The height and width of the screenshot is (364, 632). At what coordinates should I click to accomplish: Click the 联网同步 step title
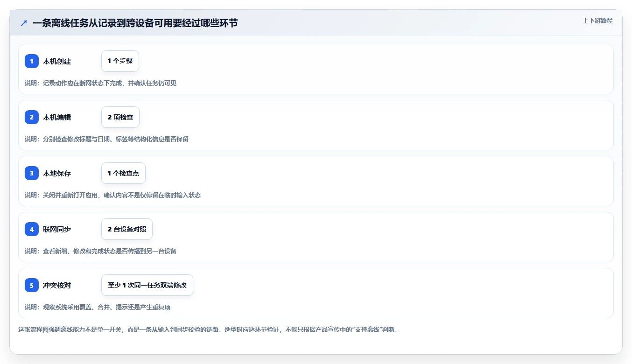[57, 229]
